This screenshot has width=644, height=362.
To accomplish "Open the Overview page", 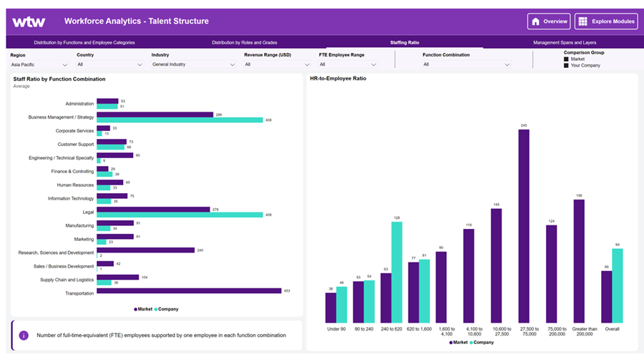I will [549, 21].
